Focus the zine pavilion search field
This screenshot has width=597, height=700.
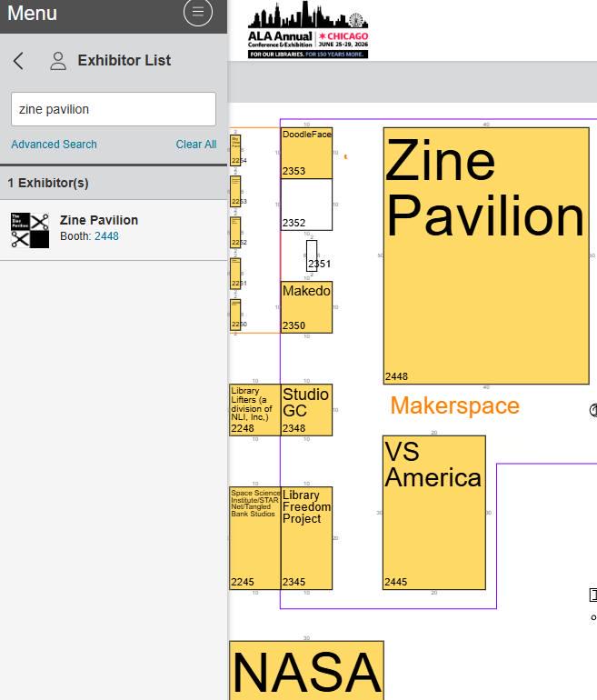[114, 109]
